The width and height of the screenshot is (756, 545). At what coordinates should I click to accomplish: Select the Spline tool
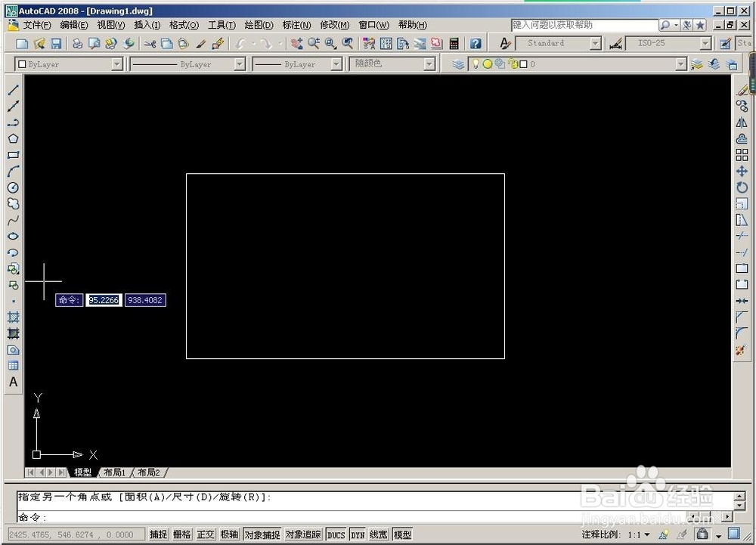(13, 220)
